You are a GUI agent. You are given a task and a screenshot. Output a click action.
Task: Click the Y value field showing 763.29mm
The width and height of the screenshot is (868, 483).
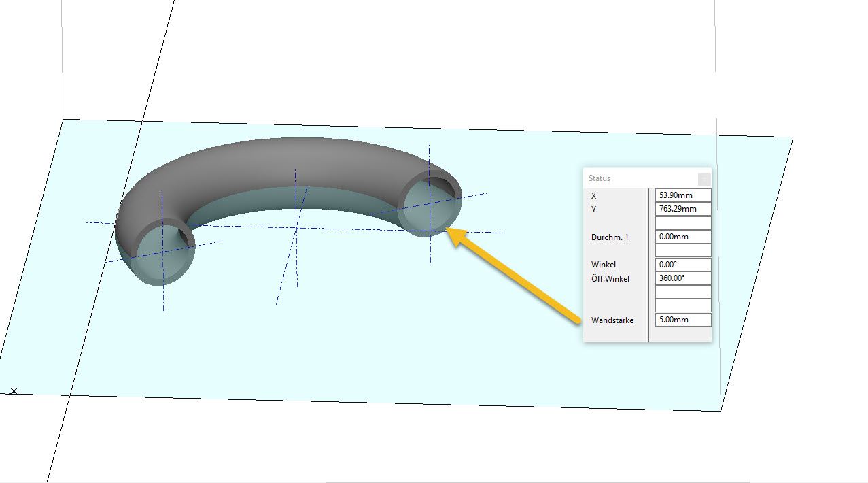click(683, 209)
